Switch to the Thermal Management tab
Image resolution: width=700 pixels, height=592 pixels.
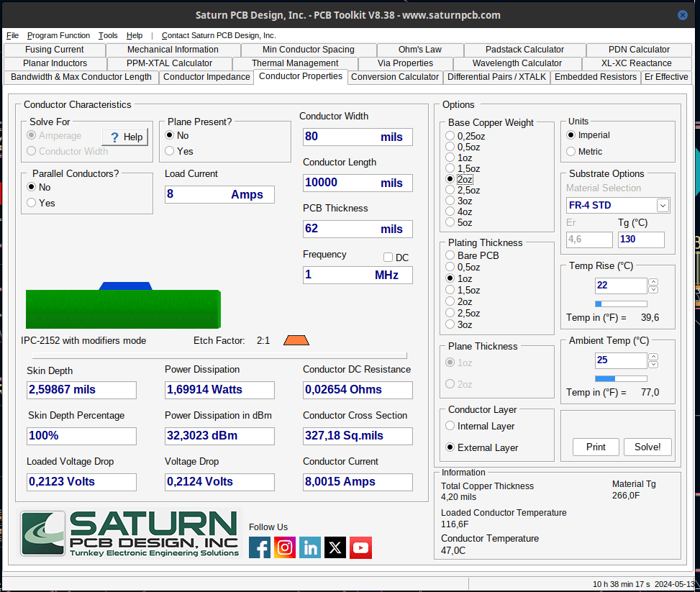295,63
